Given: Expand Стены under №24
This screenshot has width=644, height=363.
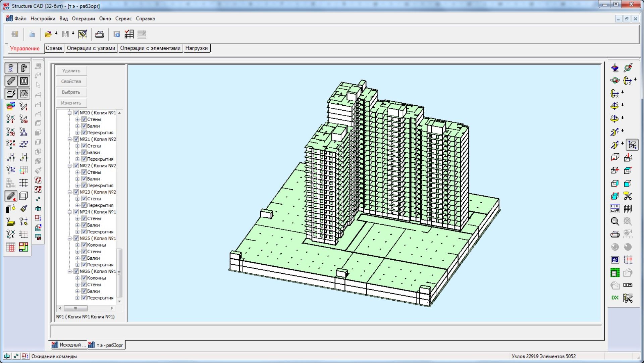Looking at the screenshot, I should 77,219.
